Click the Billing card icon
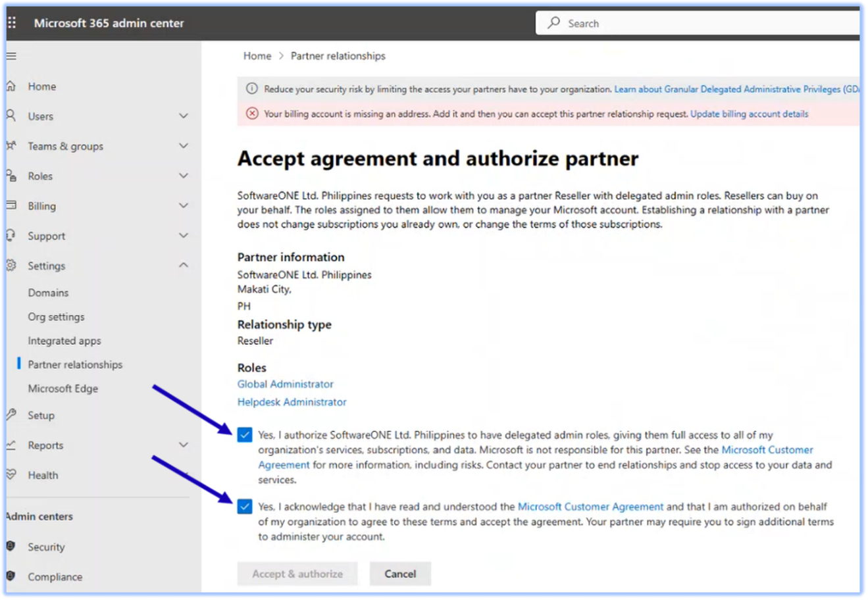Screen dimensions: 868x600 (x=11, y=206)
